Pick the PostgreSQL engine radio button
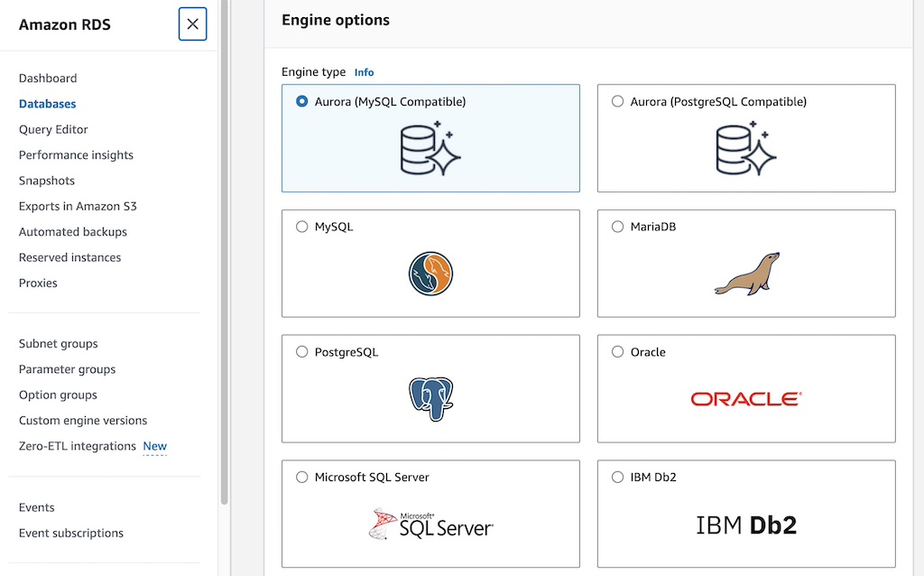This screenshot has width=924, height=576. click(301, 352)
